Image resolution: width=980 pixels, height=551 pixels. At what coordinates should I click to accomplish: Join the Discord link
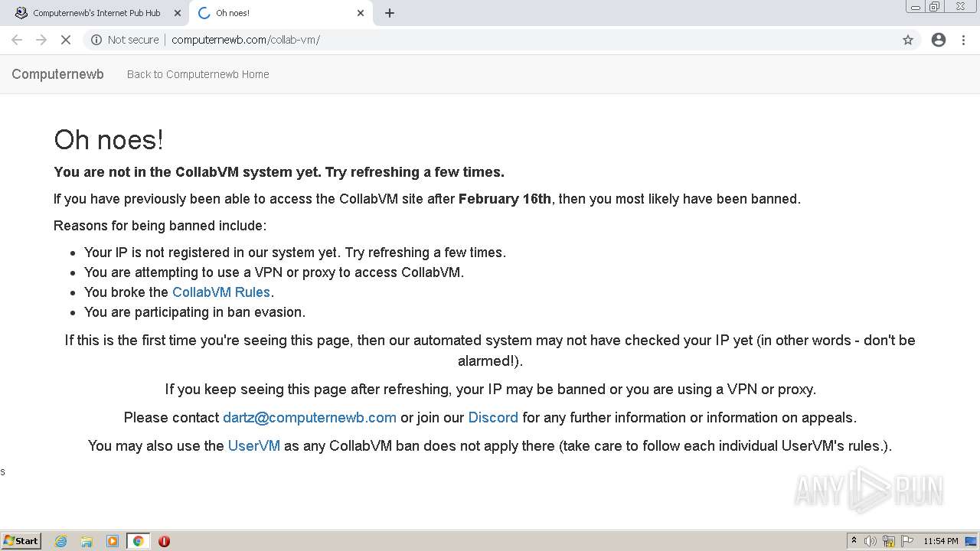coord(493,418)
